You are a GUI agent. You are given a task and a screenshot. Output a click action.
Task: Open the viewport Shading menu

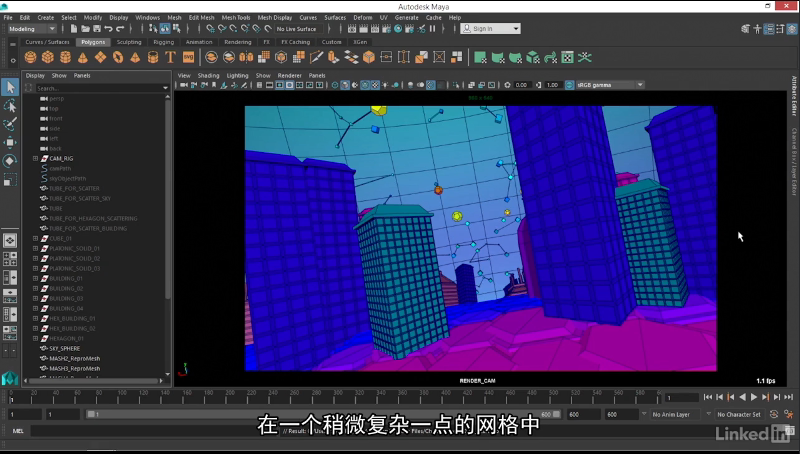pos(208,75)
